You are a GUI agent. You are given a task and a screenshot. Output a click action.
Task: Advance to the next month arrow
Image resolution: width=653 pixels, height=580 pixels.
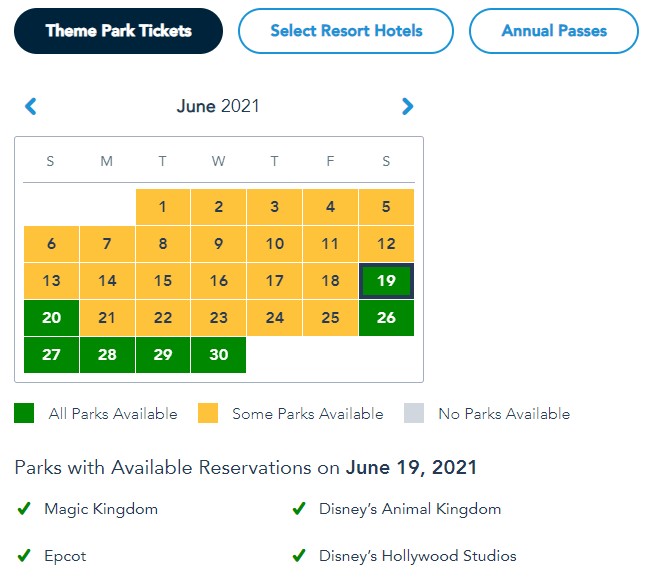407,106
